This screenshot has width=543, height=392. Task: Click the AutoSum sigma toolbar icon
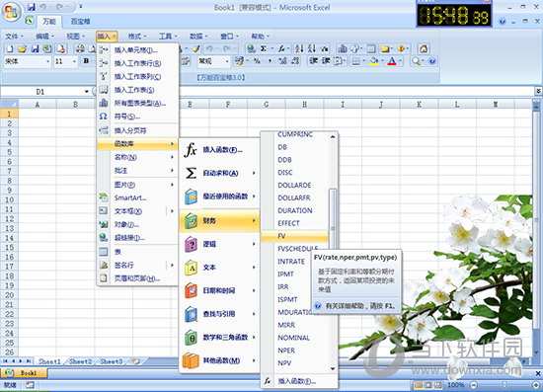coord(264,48)
